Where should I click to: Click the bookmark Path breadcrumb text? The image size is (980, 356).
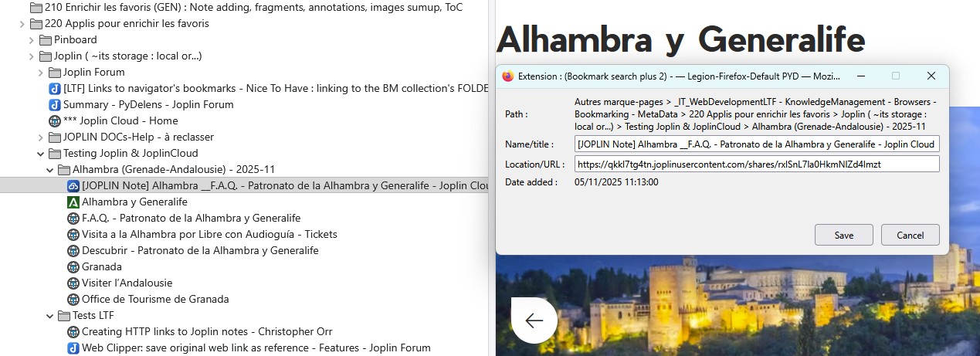pos(756,114)
